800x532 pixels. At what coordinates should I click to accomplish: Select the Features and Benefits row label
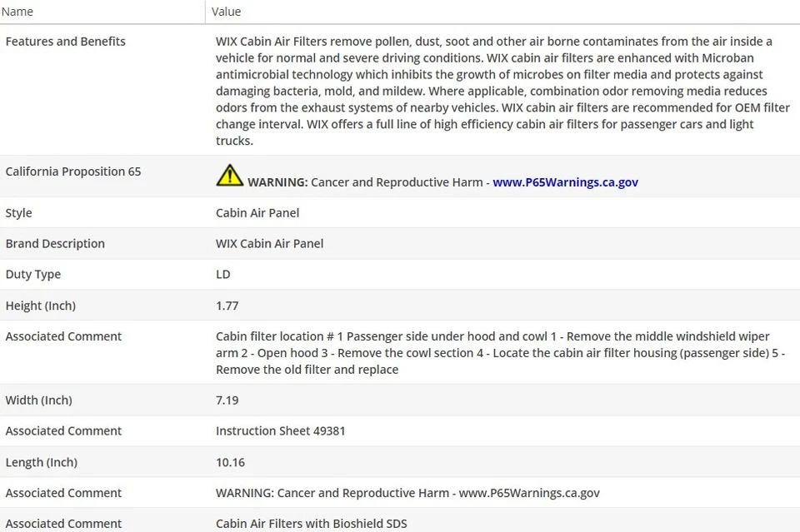pyautogui.click(x=66, y=42)
